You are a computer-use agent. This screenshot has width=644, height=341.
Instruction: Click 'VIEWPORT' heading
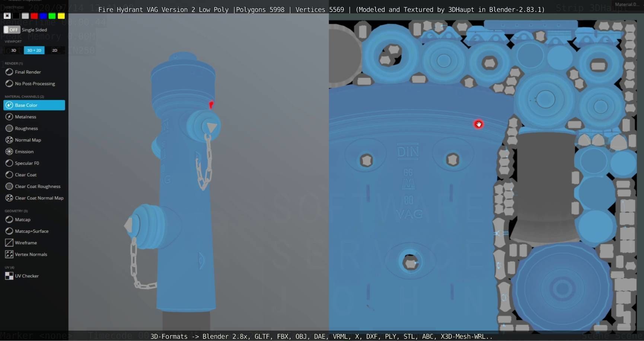pos(13,41)
